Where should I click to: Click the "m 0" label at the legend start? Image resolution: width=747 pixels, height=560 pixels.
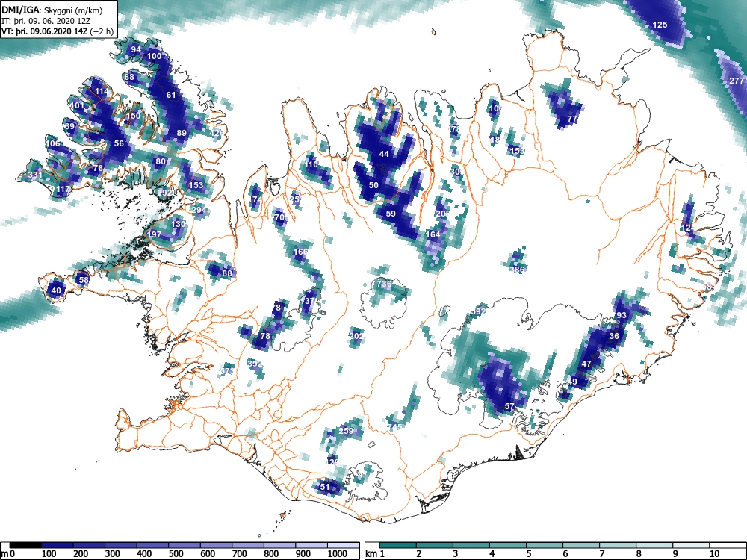8,554
